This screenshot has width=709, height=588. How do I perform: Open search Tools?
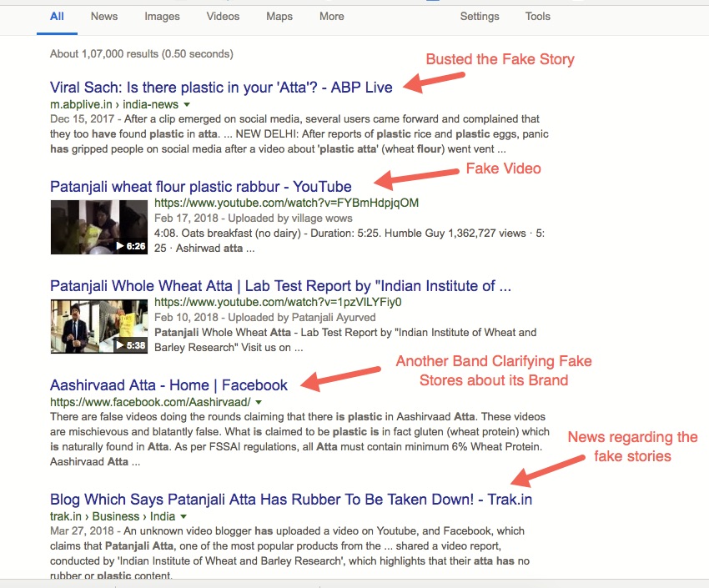(538, 17)
